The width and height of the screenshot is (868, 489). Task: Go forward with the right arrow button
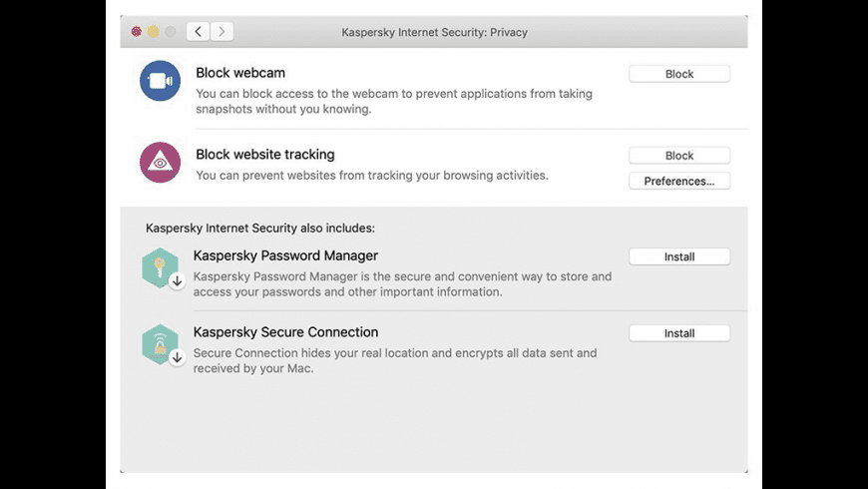[221, 32]
